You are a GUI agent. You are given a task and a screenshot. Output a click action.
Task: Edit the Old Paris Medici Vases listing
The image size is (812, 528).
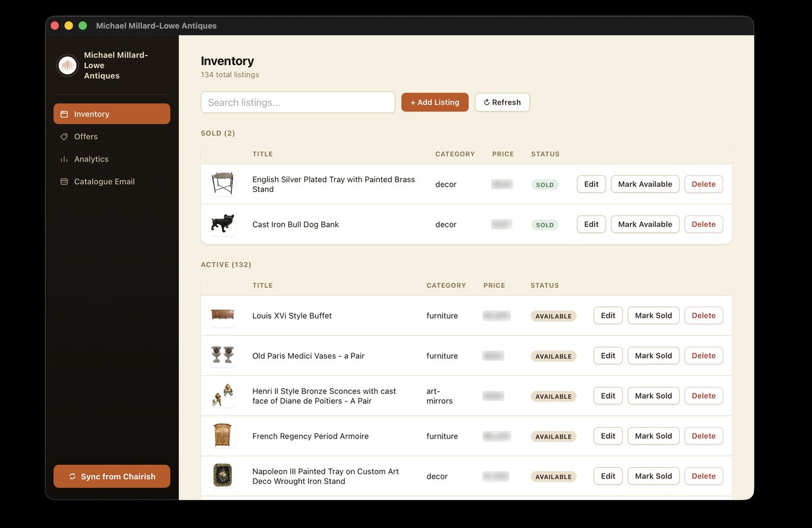click(x=608, y=355)
